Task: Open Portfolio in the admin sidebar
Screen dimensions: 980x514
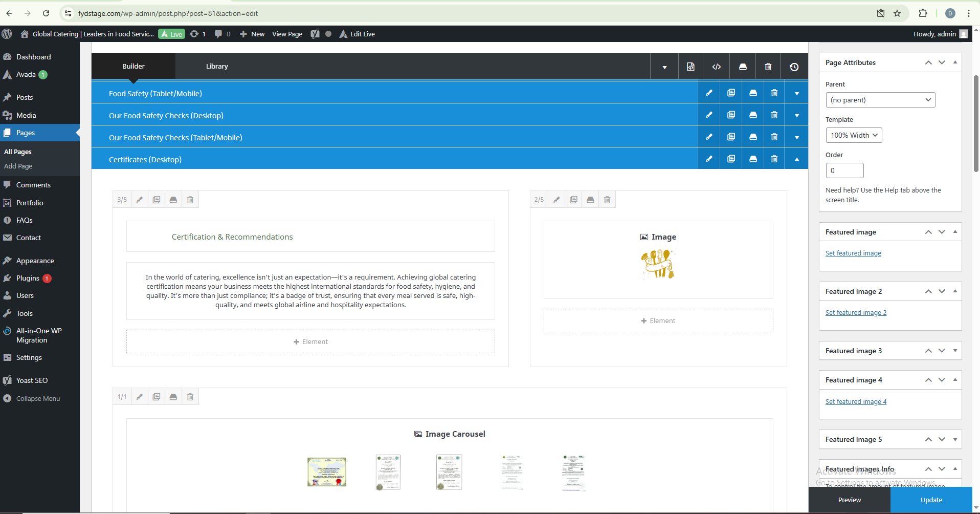Action: (30, 203)
